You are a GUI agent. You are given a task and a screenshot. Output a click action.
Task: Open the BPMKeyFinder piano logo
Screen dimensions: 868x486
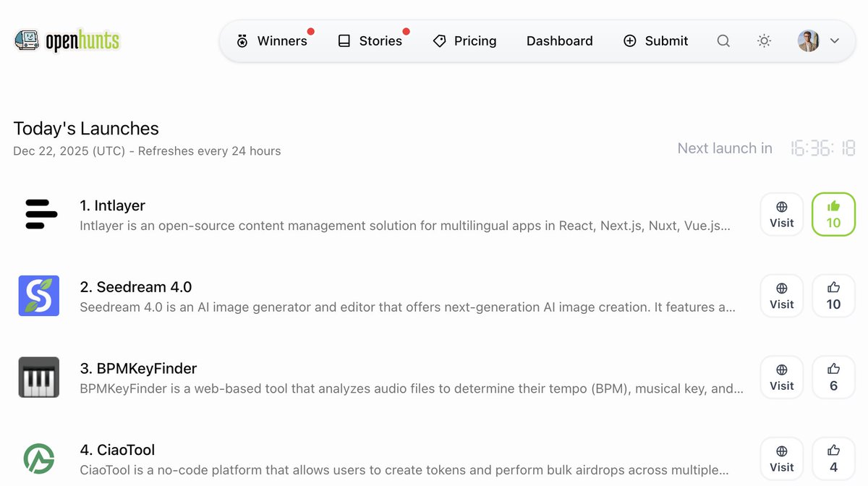tap(39, 377)
